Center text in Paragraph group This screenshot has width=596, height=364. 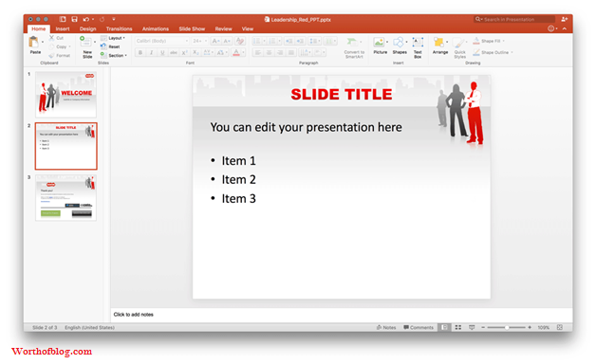click(x=269, y=52)
